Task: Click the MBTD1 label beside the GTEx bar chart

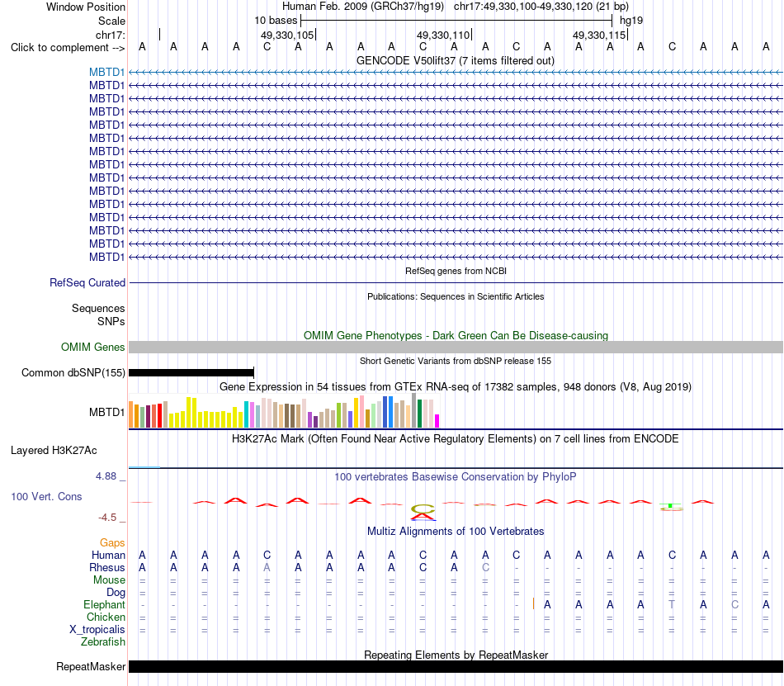Action: tap(106, 412)
